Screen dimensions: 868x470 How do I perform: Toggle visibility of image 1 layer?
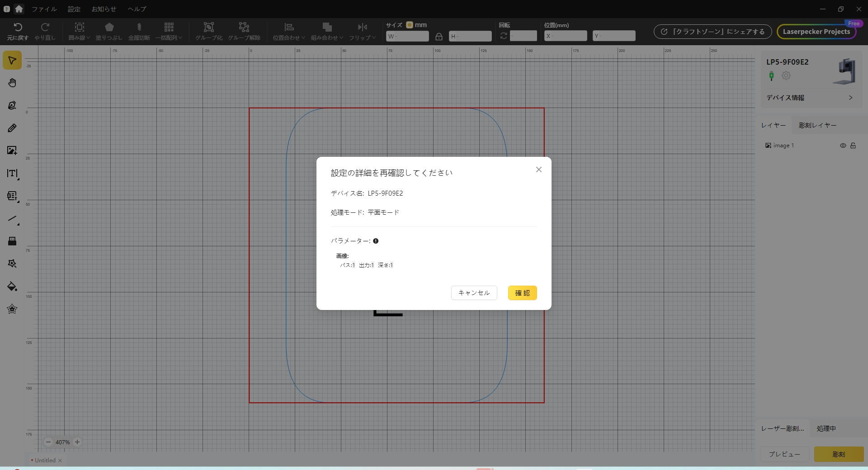click(x=843, y=146)
